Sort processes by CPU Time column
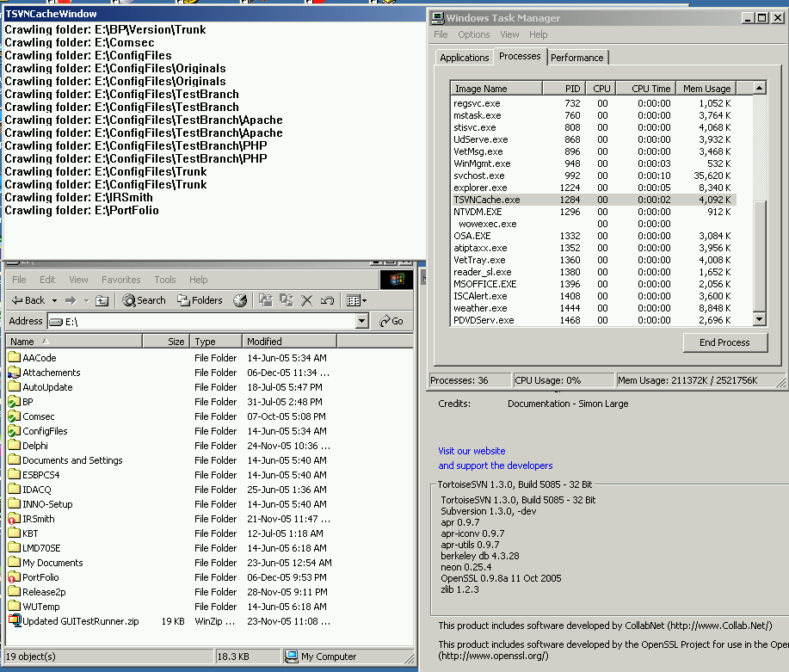 click(646, 88)
